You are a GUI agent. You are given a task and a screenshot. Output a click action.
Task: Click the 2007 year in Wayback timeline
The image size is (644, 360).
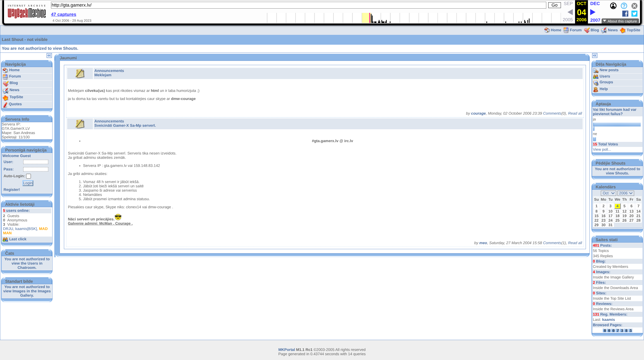[595, 20]
